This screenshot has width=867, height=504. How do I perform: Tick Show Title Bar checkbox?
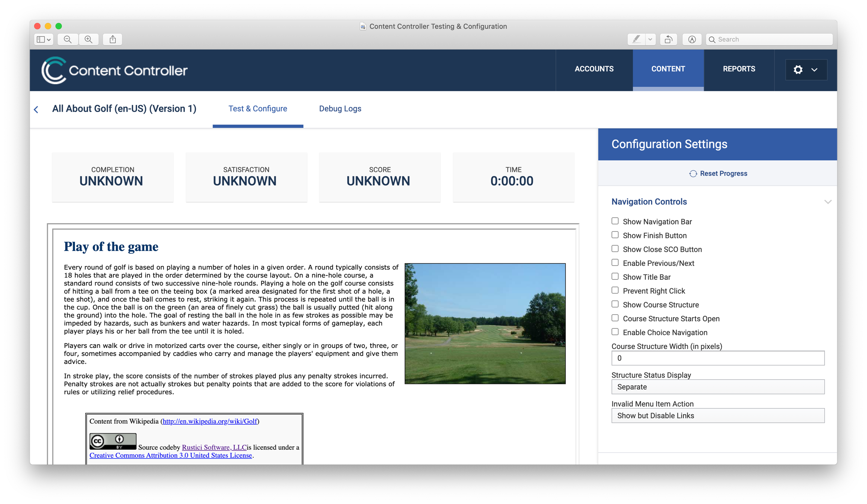(x=615, y=276)
